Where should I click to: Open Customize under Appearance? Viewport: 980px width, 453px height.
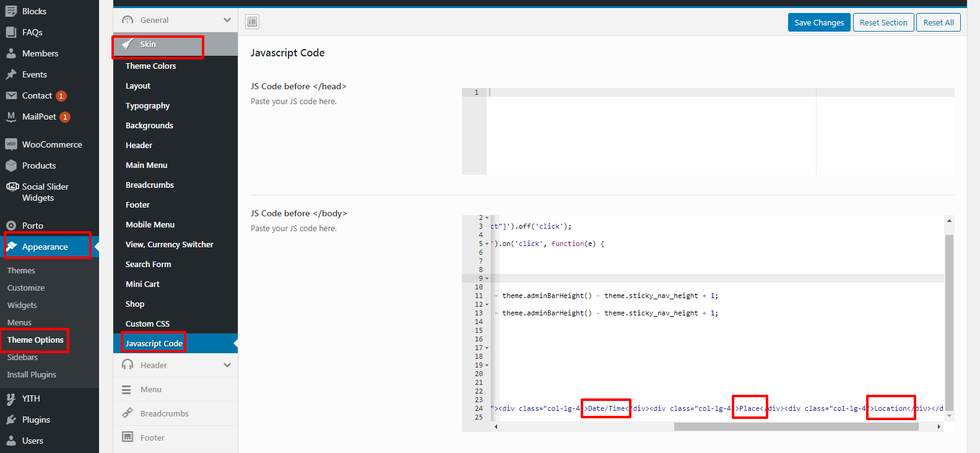click(26, 288)
